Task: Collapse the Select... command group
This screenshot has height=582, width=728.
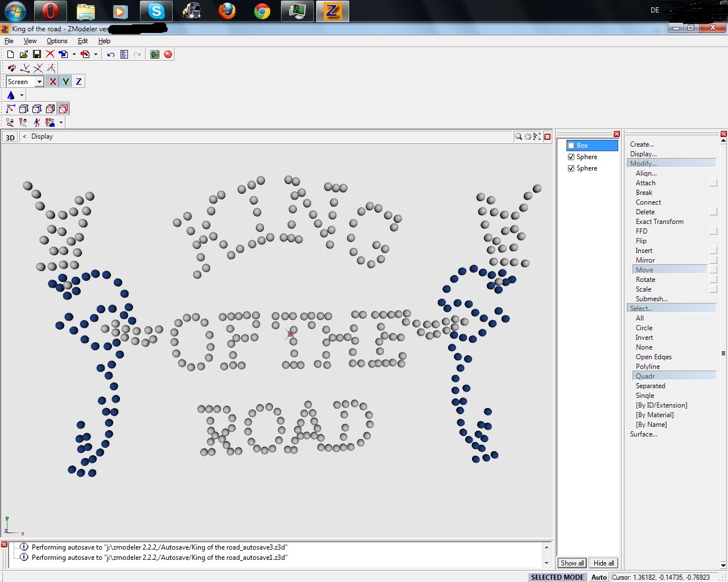Action: 671,309
